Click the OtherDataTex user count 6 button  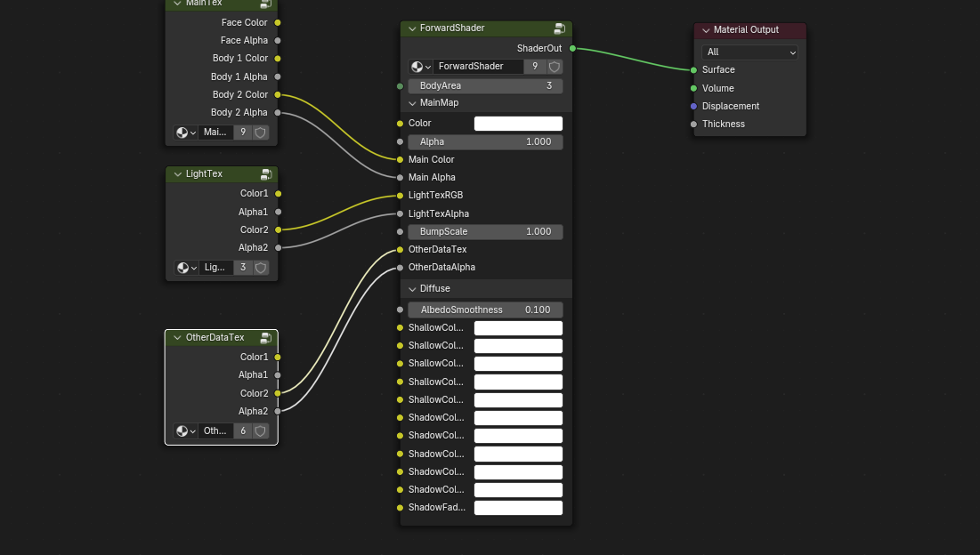click(x=243, y=431)
